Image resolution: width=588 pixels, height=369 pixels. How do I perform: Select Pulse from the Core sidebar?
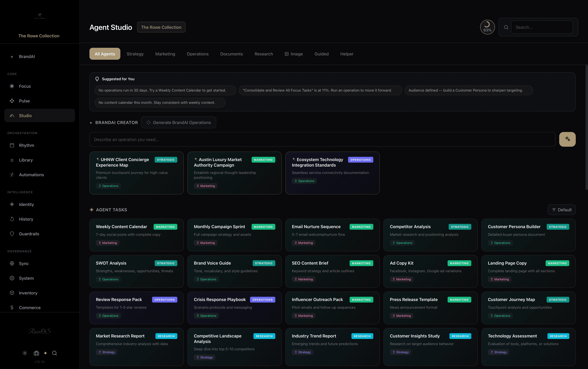[24, 101]
